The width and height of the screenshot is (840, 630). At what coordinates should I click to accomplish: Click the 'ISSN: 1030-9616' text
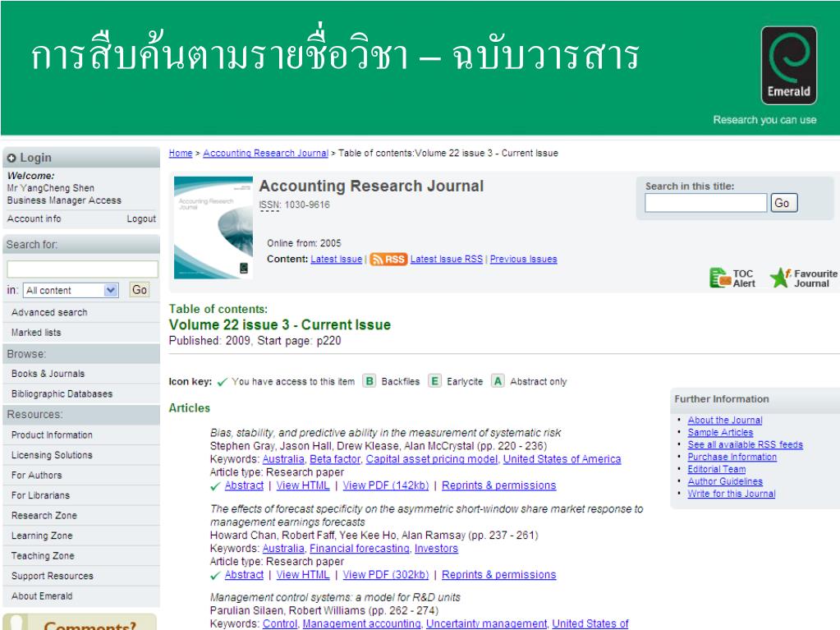295,205
